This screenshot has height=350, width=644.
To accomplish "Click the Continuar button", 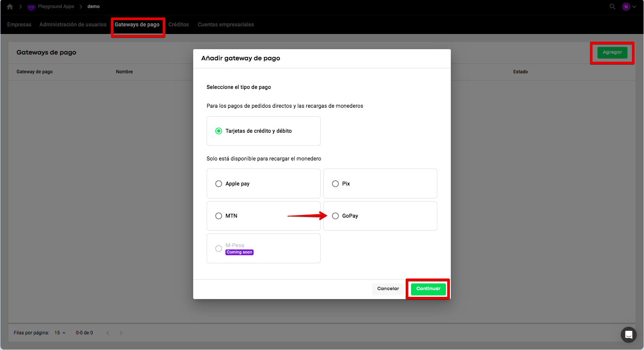I will pos(428,289).
